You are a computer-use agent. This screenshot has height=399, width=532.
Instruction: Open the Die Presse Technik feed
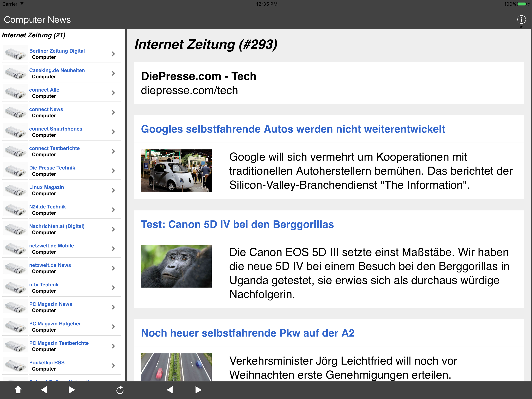[52, 168]
